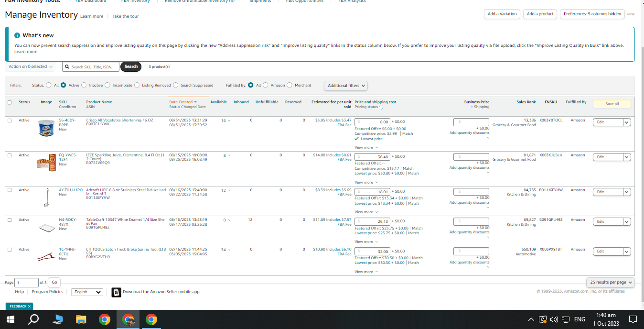Click the Crisco shortening product image
The image size is (644, 329).
[46, 128]
